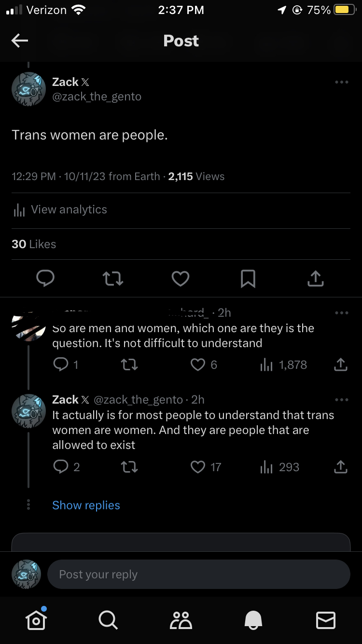The width and height of the screenshot is (362, 644).
Task: Tap the Post your reply field
Action: [x=198, y=574]
